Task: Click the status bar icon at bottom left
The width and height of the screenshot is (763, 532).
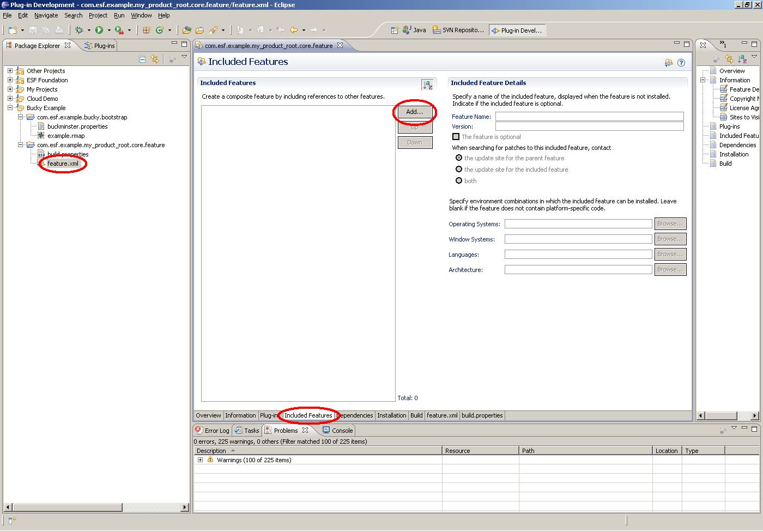Action: point(13,521)
